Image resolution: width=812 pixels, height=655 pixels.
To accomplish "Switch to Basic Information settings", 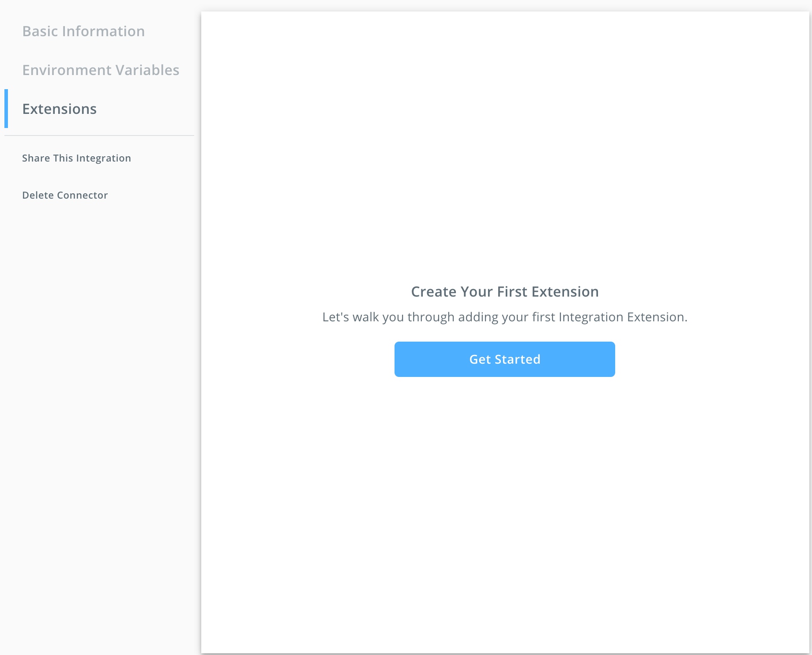I will click(84, 31).
